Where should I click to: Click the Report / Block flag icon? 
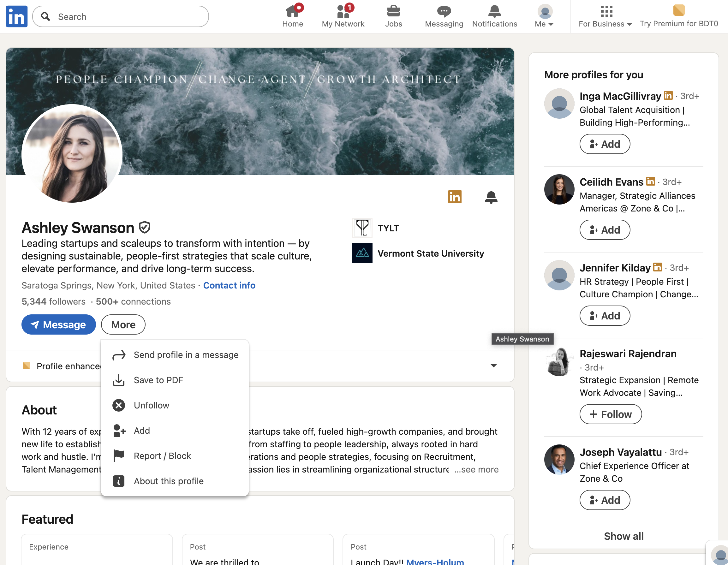coord(119,456)
